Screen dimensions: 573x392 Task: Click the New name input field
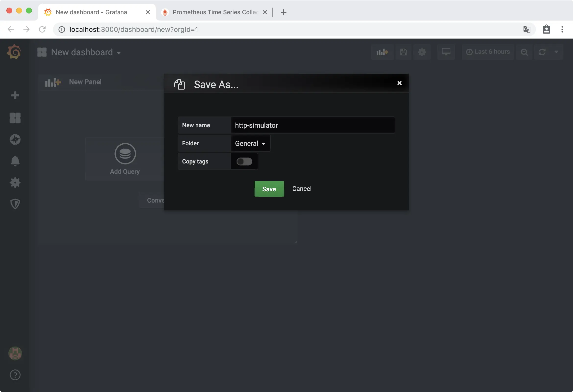313,125
